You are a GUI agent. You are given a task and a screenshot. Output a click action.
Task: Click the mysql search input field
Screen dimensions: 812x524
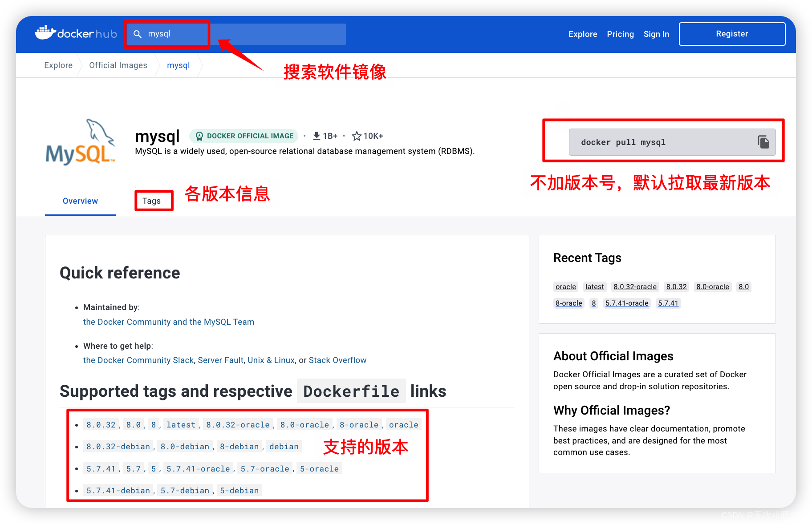pos(235,34)
